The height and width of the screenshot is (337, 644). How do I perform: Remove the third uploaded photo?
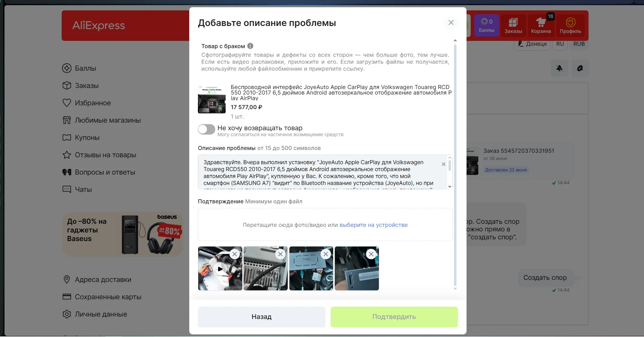point(325,254)
